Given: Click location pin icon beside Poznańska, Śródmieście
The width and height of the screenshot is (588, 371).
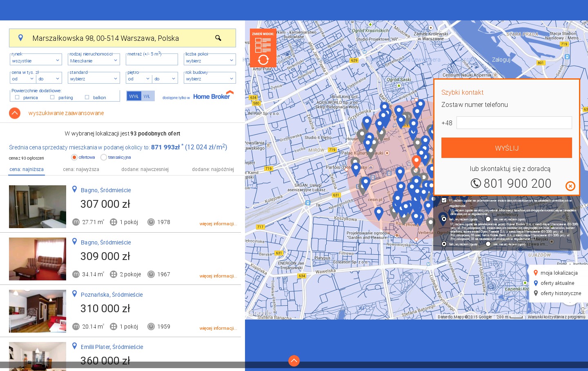Looking at the screenshot, I should pyautogui.click(x=74, y=294).
